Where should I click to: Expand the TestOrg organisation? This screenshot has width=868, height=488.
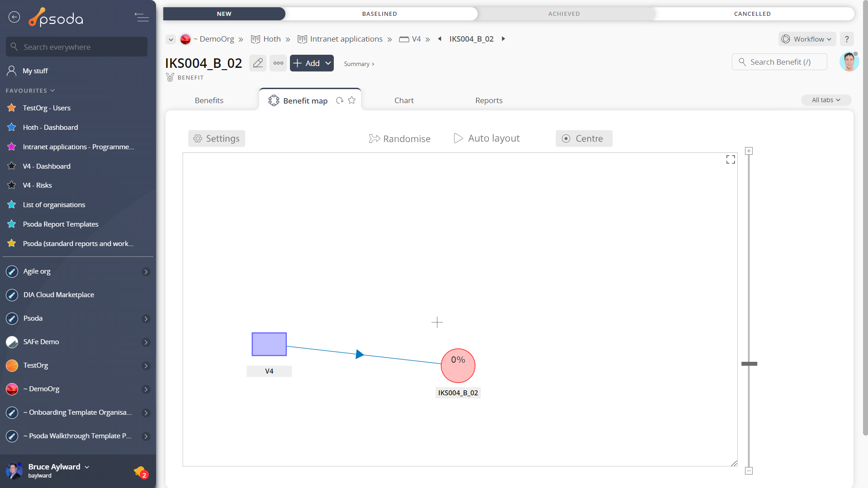click(146, 366)
